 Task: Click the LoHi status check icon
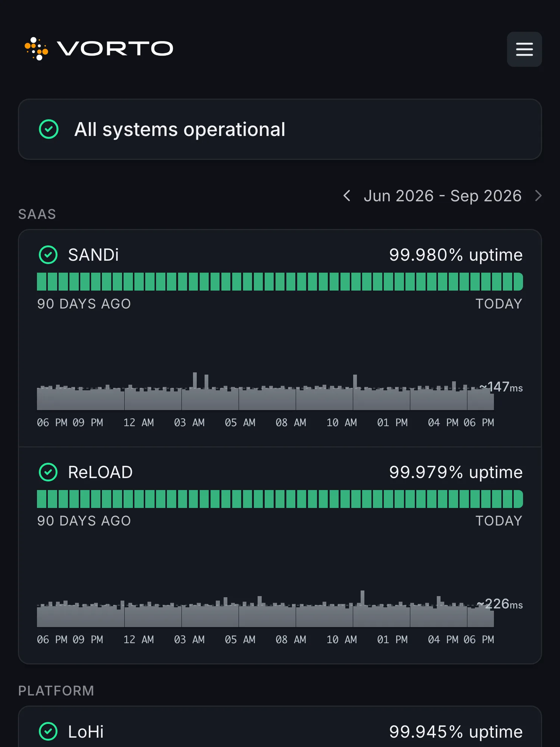coord(48,731)
